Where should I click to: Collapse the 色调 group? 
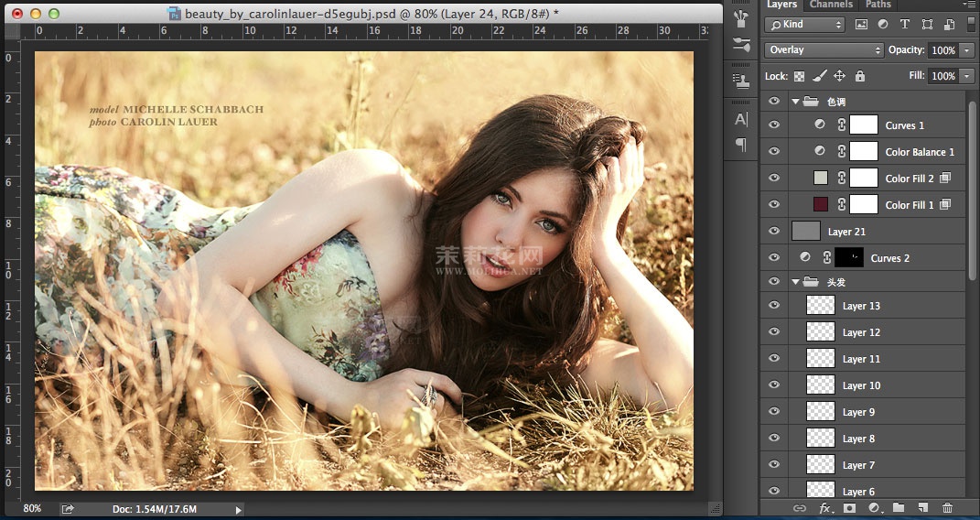coord(796,102)
